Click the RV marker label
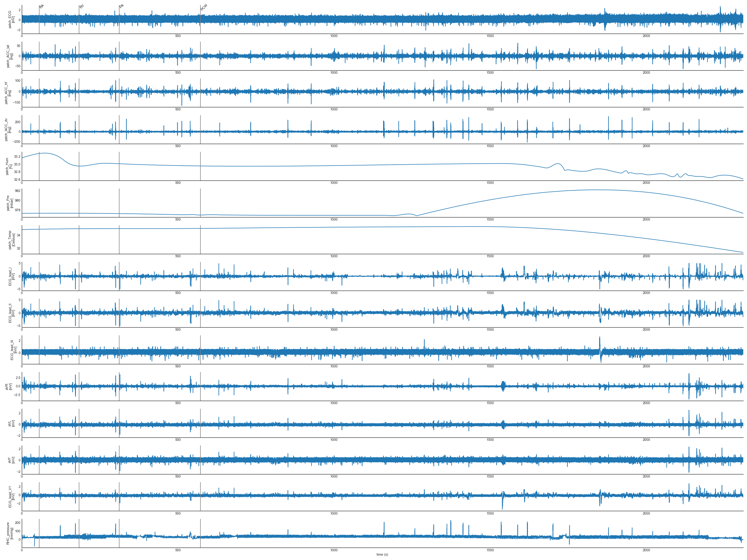Image resolution: width=747 pixels, height=560 pixels. [x=81, y=7]
